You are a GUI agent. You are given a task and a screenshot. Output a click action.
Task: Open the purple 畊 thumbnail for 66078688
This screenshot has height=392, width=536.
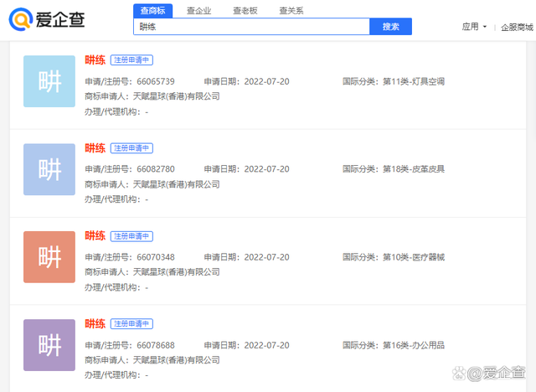click(49, 345)
